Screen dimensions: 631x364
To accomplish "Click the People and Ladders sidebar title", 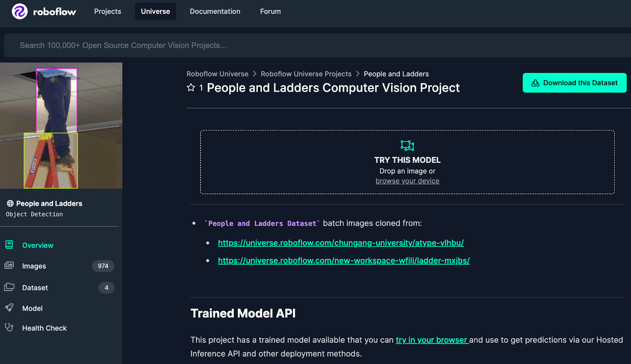I will (x=49, y=203).
